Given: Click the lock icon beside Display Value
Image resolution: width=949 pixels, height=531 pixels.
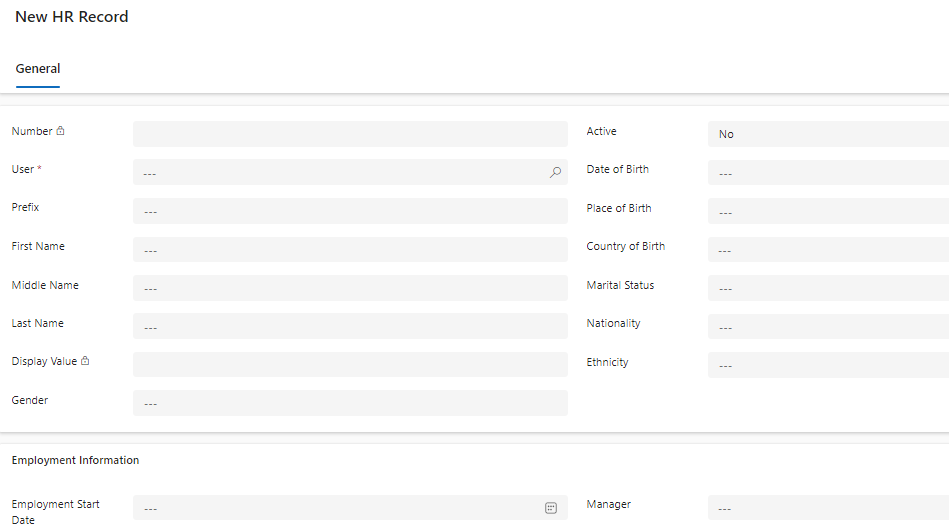Looking at the screenshot, I should [85, 361].
